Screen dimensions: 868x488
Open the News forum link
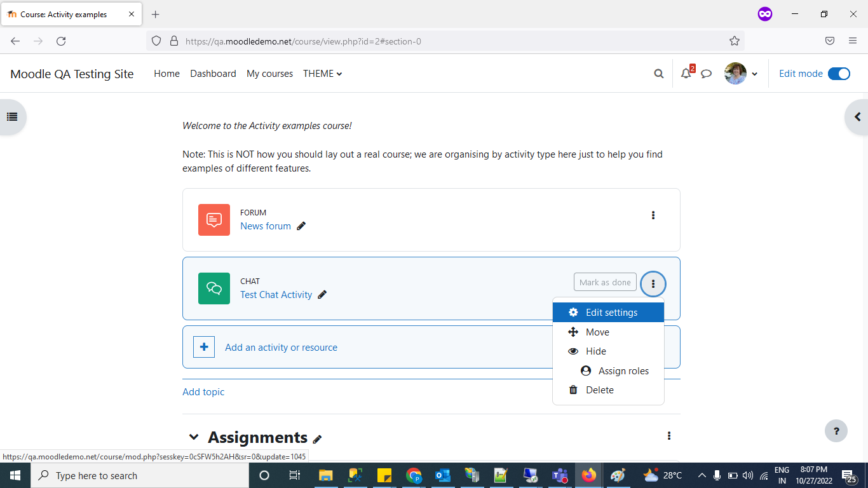pos(266,226)
